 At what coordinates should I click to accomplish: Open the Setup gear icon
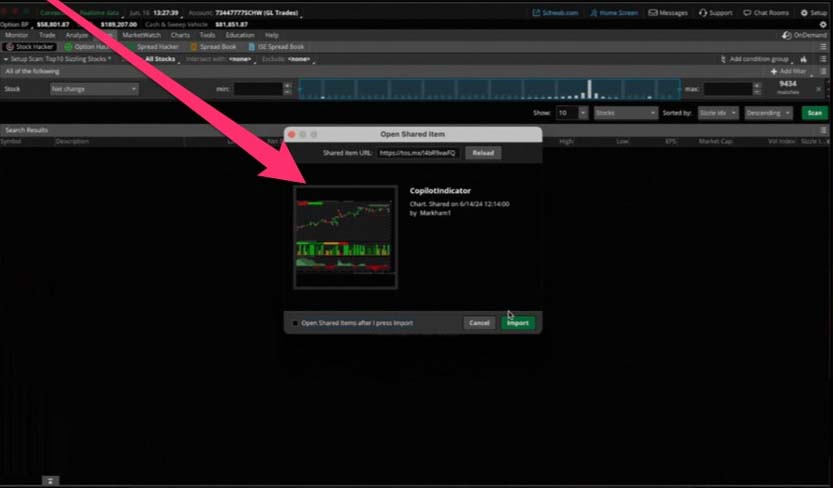coord(803,13)
